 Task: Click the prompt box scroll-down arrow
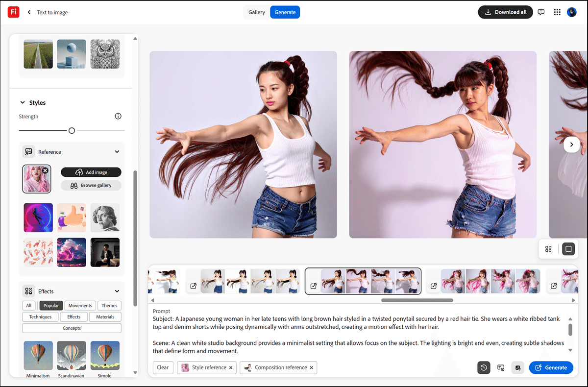point(570,350)
